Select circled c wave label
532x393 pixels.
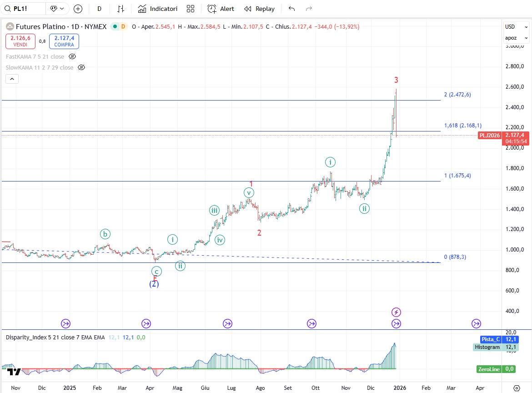click(x=156, y=272)
